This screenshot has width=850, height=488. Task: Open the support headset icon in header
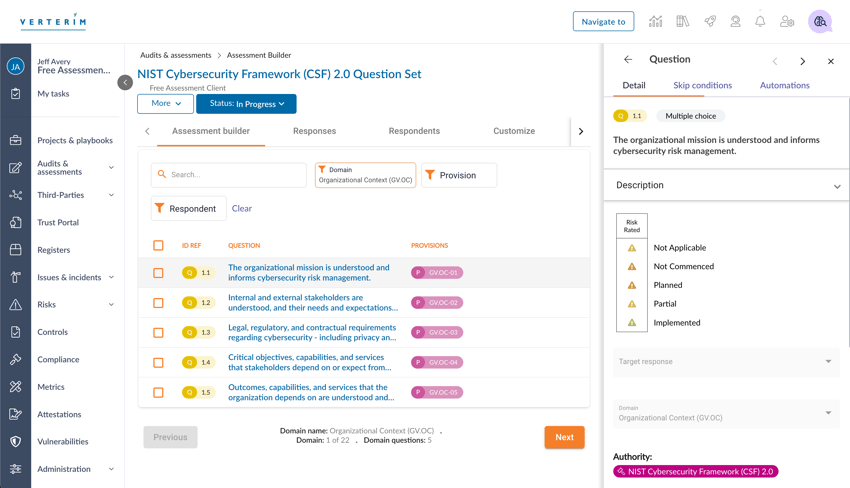735,22
